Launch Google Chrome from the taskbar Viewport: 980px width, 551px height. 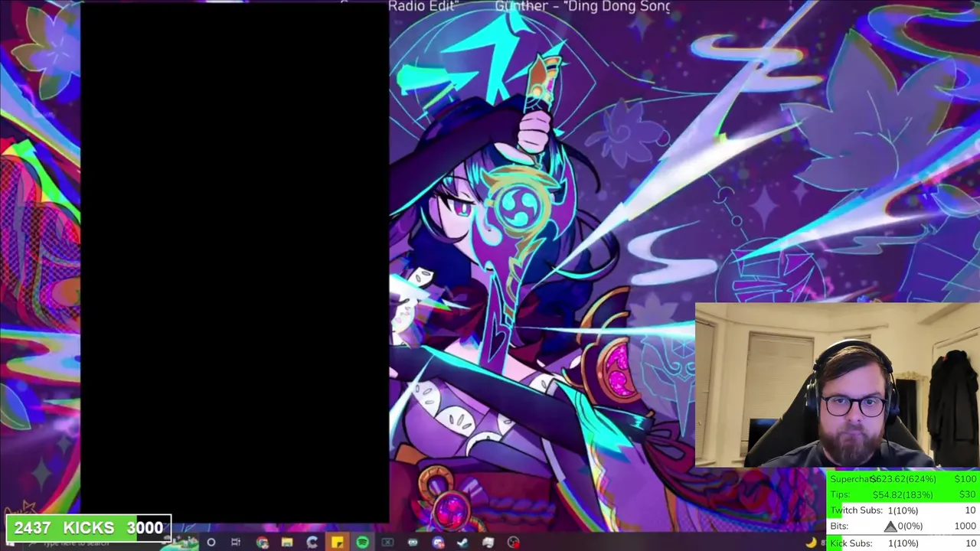pyautogui.click(x=262, y=543)
